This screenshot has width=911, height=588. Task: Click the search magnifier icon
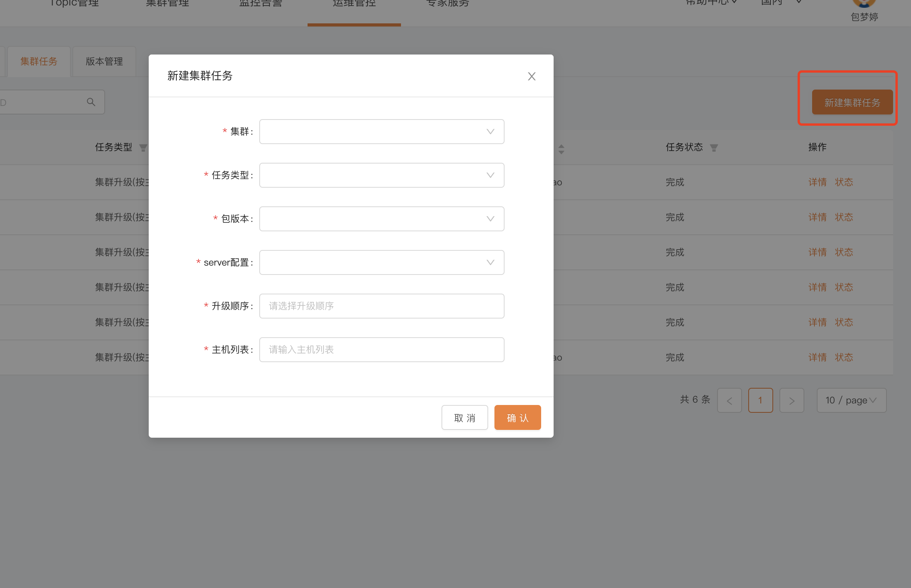pyautogui.click(x=91, y=102)
